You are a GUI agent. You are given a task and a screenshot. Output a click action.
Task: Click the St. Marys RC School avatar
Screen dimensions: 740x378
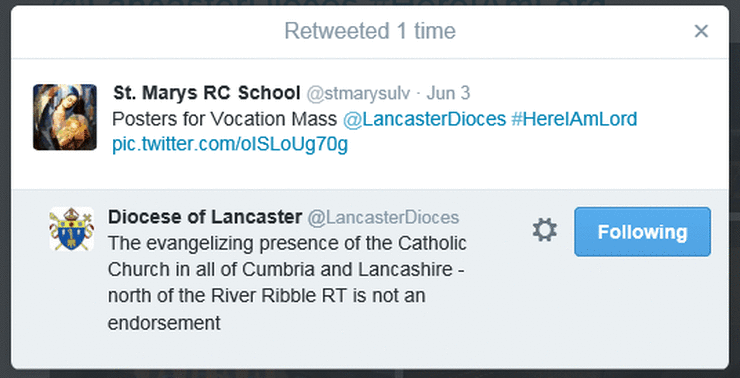[65, 117]
